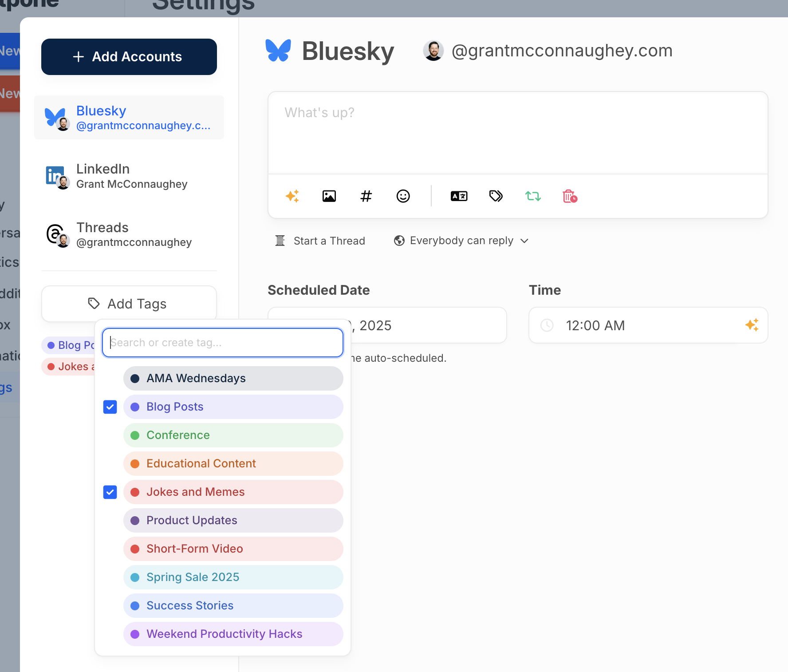Open the 12:00 AM time field
Image resolution: width=788 pixels, height=672 pixels.
coord(648,325)
